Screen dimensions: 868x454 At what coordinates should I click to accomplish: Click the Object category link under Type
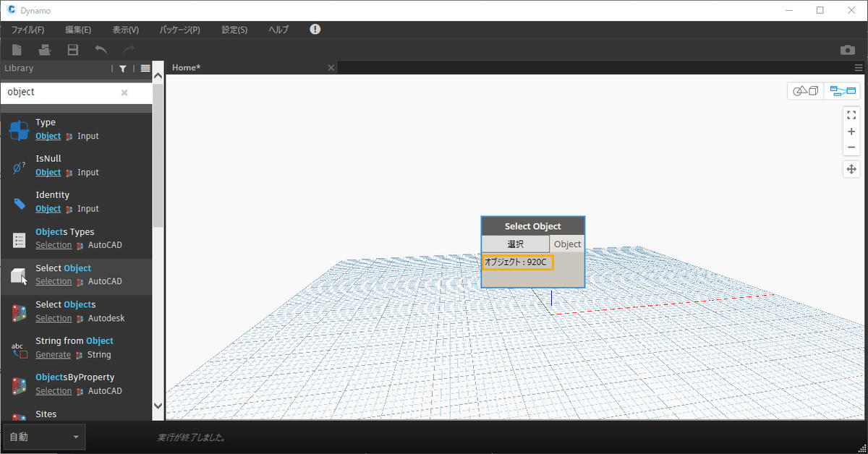click(48, 136)
